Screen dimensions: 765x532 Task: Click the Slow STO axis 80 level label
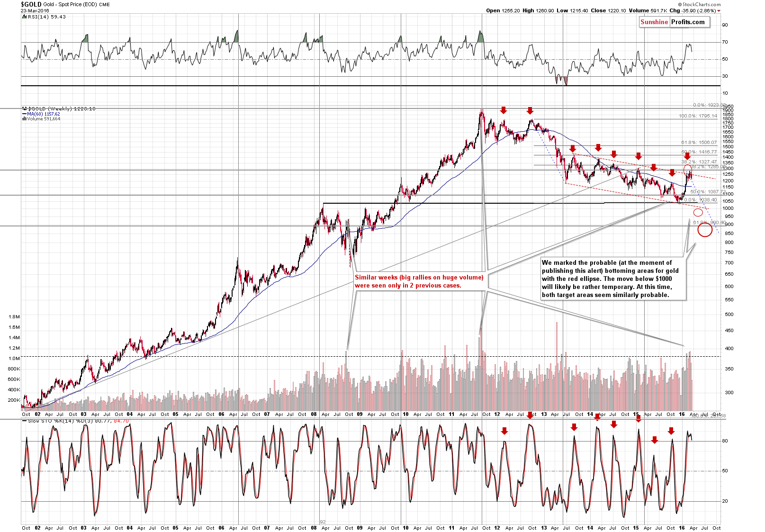[x=725, y=441]
